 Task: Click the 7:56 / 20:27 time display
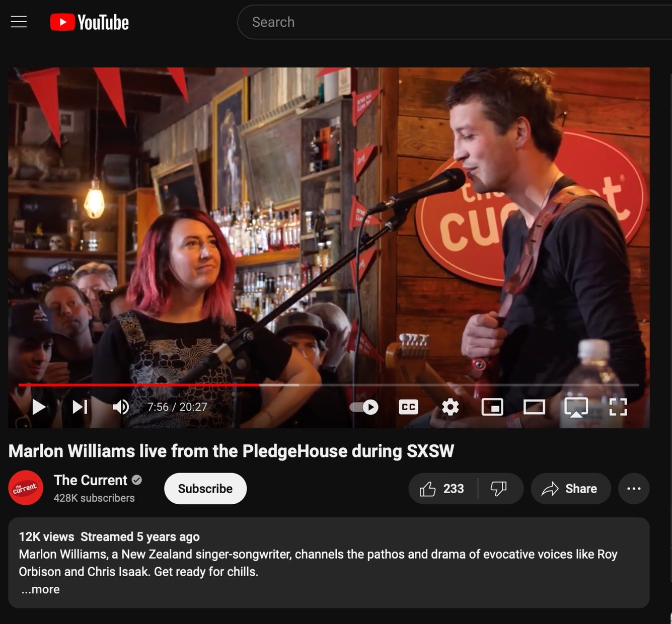click(x=177, y=407)
